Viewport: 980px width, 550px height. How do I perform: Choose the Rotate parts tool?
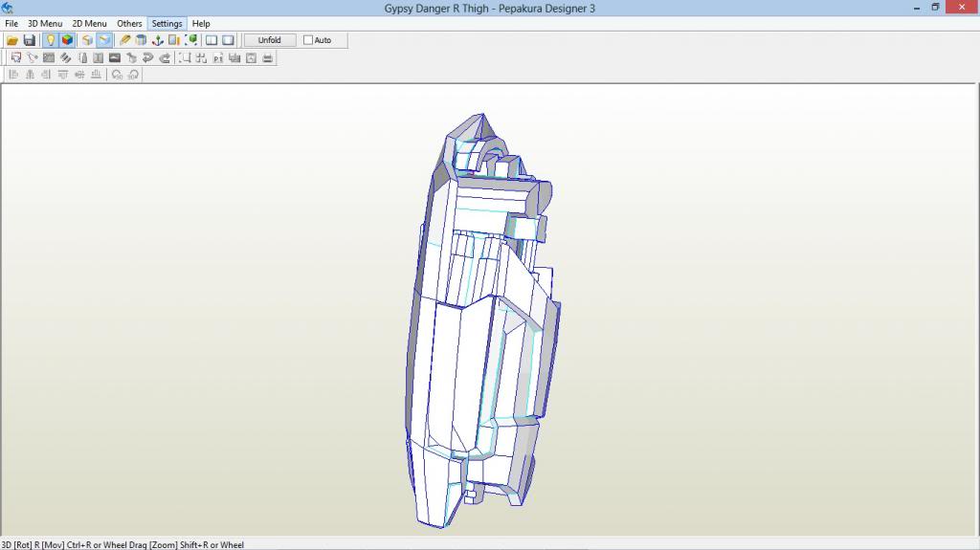[x=33, y=58]
